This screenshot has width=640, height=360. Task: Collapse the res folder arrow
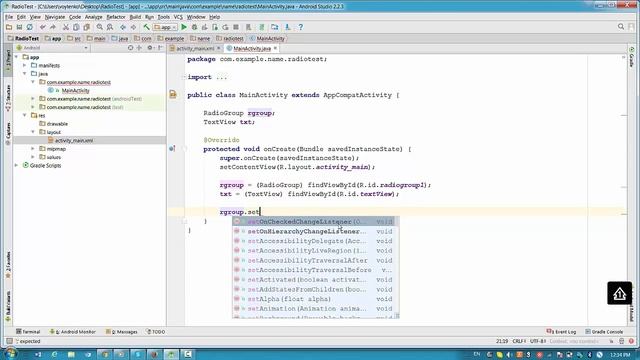[25, 116]
